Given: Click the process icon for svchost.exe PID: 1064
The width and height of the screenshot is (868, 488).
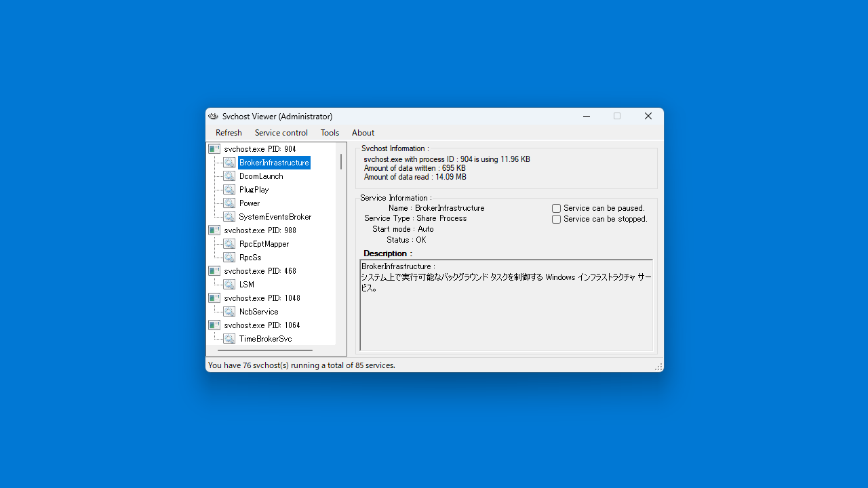Looking at the screenshot, I should (x=214, y=325).
